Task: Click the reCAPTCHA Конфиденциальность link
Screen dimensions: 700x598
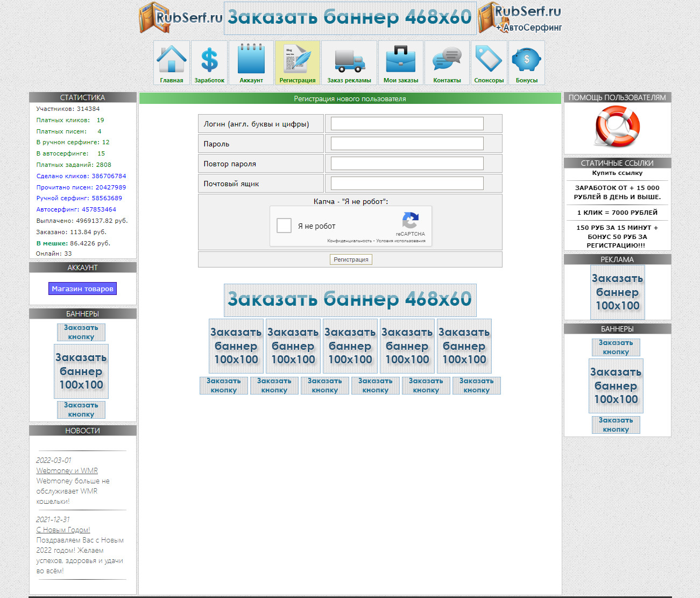Action: (x=350, y=241)
